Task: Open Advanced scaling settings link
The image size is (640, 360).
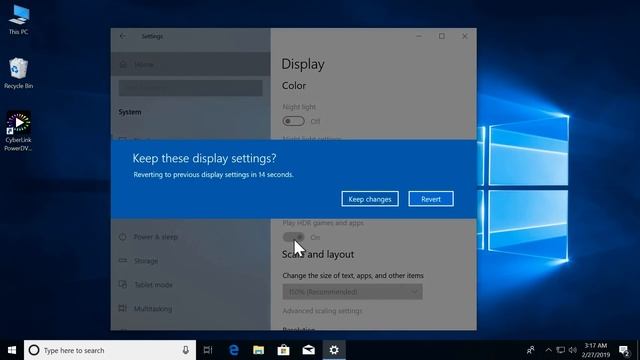Action: tap(322, 311)
